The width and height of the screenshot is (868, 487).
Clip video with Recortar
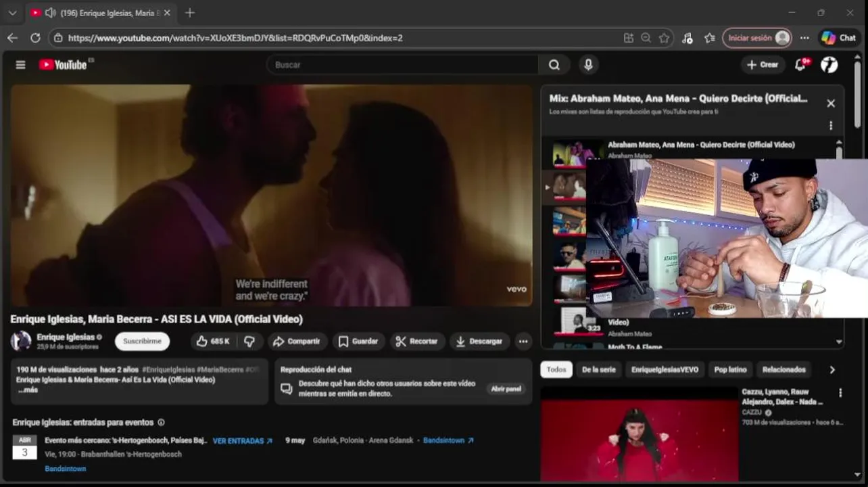click(417, 342)
